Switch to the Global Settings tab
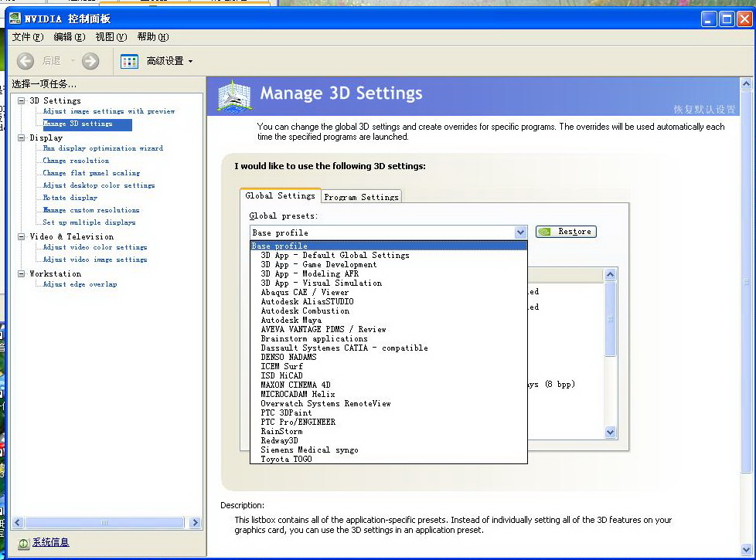Image resolution: width=756 pixels, height=560 pixels. pyautogui.click(x=280, y=195)
